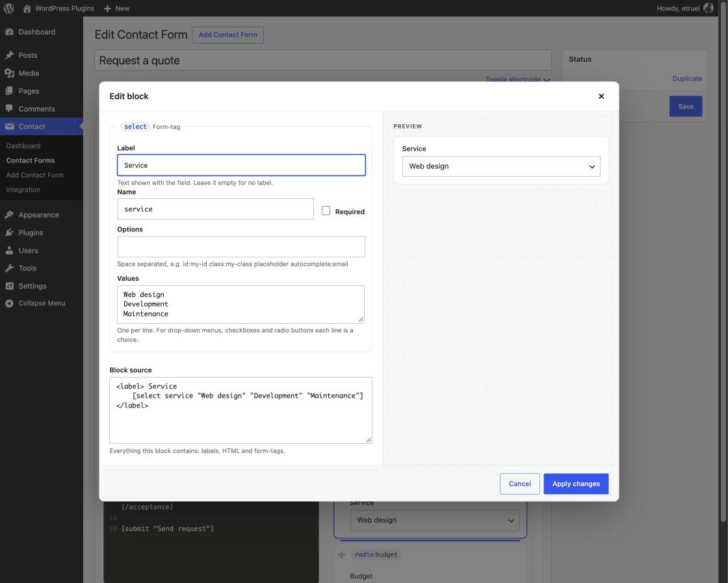Image resolution: width=728 pixels, height=583 pixels.
Task: Close the Edit block dialog
Action: click(601, 96)
